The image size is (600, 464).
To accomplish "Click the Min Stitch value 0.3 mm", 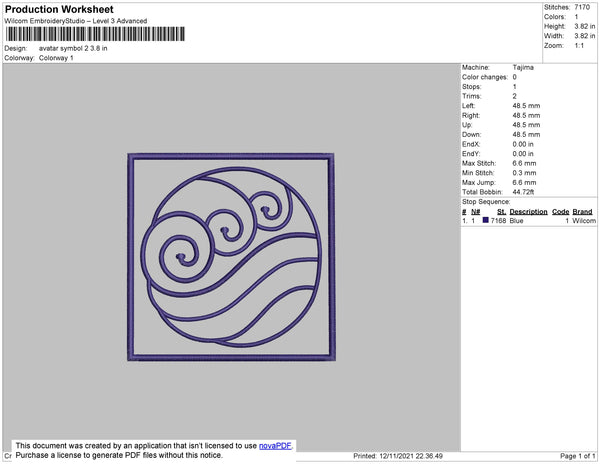I will point(524,173).
